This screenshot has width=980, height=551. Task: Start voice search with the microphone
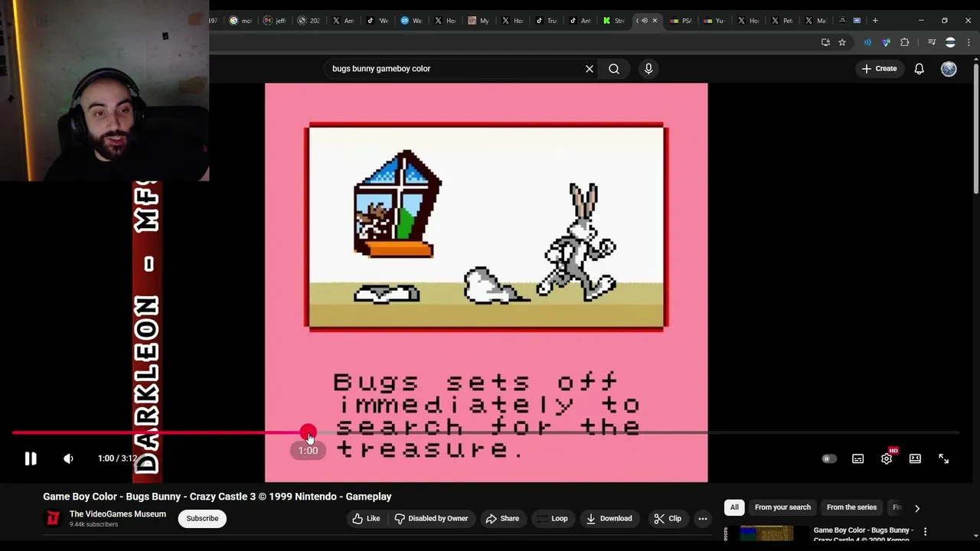coord(648,69)
